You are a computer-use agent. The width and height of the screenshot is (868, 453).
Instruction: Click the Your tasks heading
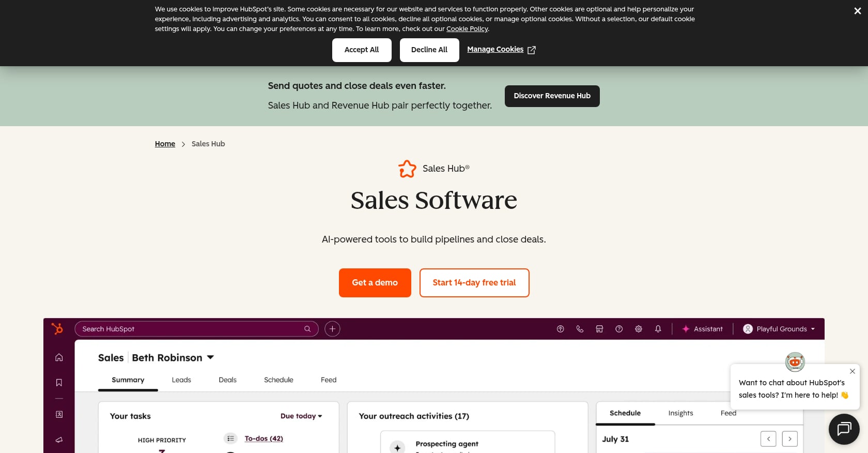pyautogui.click(x=130, y=416)
